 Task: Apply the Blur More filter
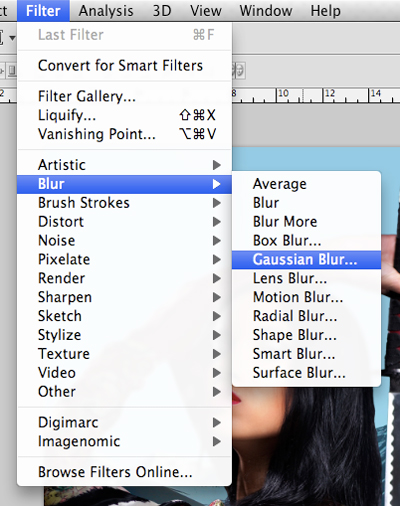click(306, 222)
